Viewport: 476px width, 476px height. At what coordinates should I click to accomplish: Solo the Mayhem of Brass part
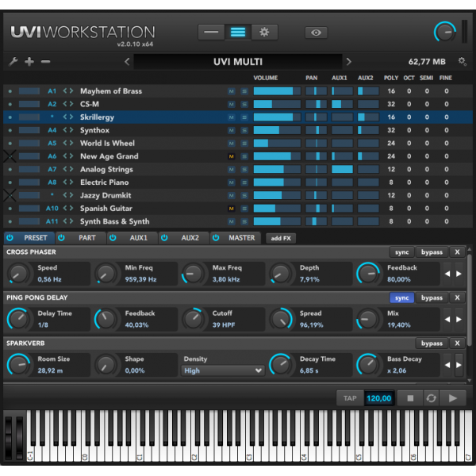[x=244, y=91]
